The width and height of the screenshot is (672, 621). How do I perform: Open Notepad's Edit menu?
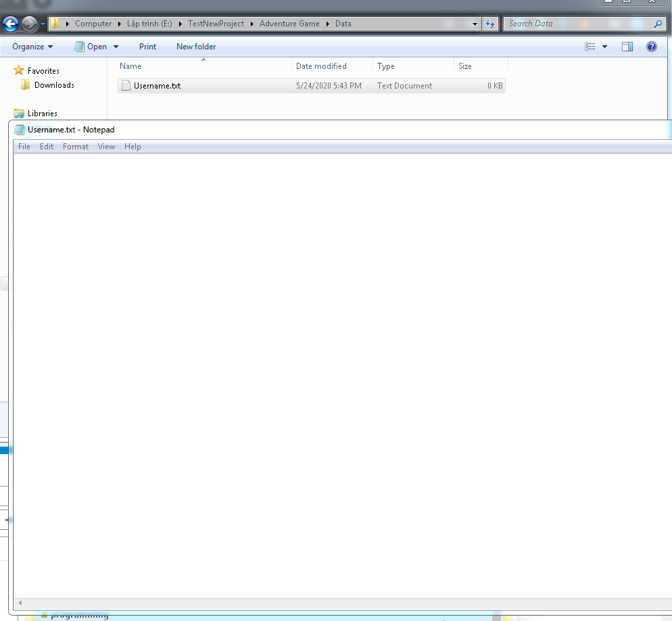coord(47,147)
